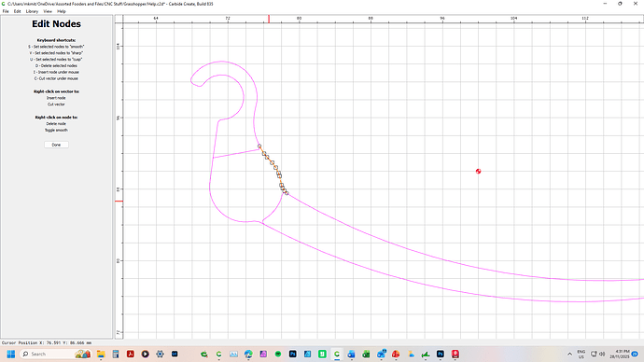
Task: Open the red app icon at taskbar end
Action: tap(455, 354)
